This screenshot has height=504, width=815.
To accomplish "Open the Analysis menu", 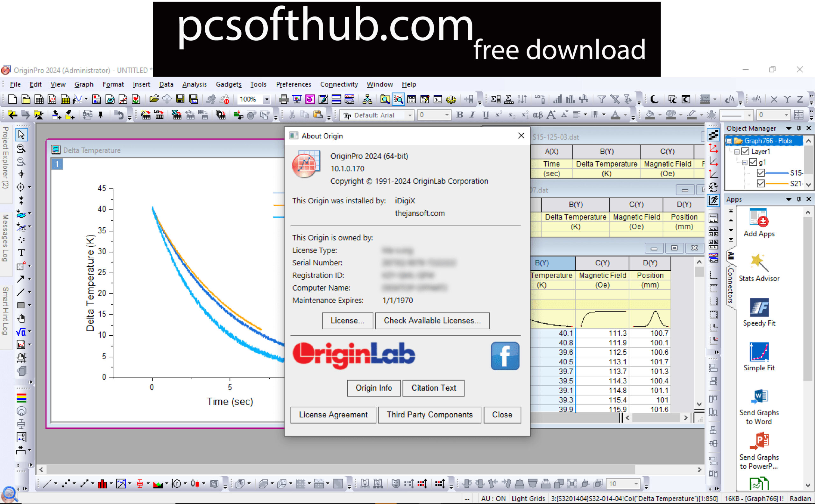I will (195, 84).
